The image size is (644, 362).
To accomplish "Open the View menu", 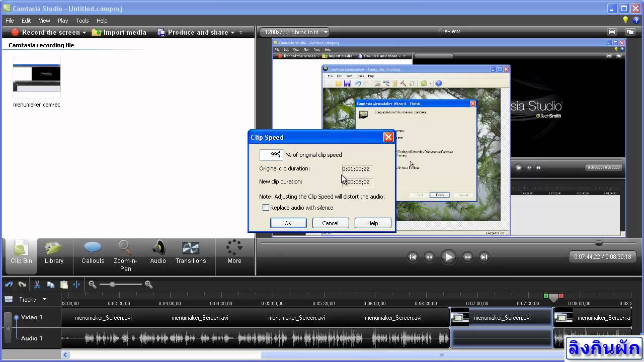I will [x=44, y=21].
